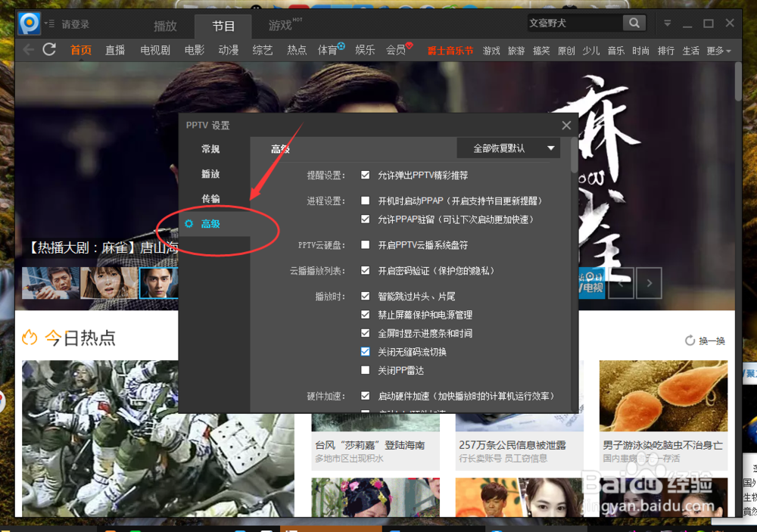Open the 原创 channel link
This screenshot has width=757, height=532.
coord(566,51)
